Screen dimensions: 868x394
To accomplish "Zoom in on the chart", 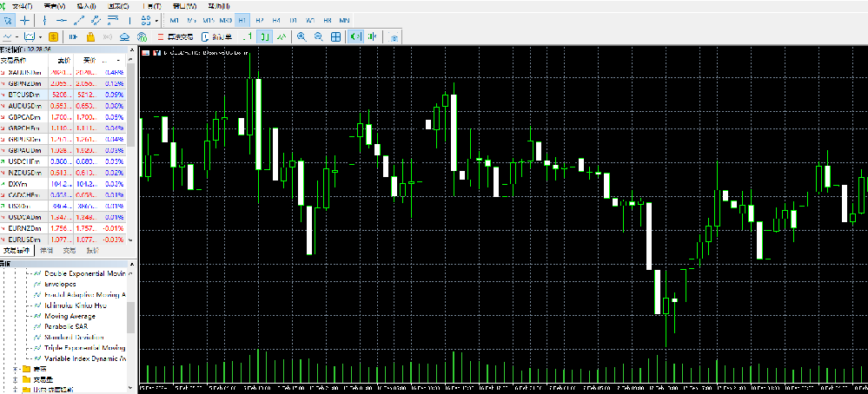I will (x=301, y=37).
